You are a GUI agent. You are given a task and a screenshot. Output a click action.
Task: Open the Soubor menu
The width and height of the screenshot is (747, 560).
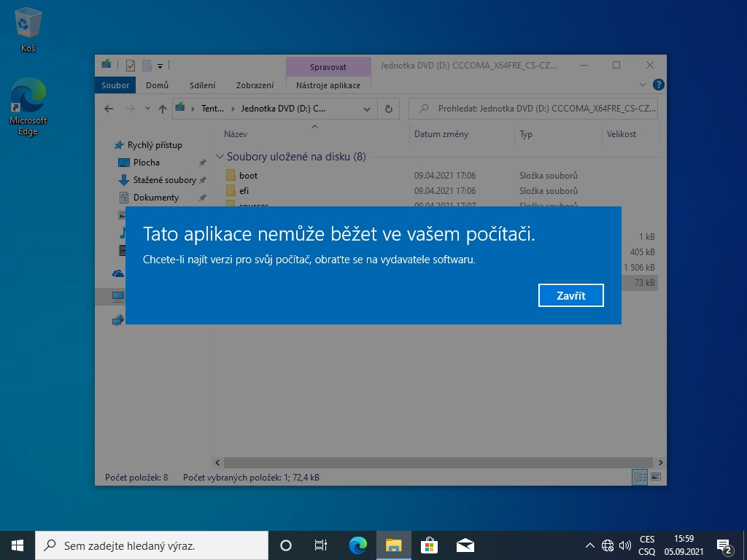click(115, 85)
